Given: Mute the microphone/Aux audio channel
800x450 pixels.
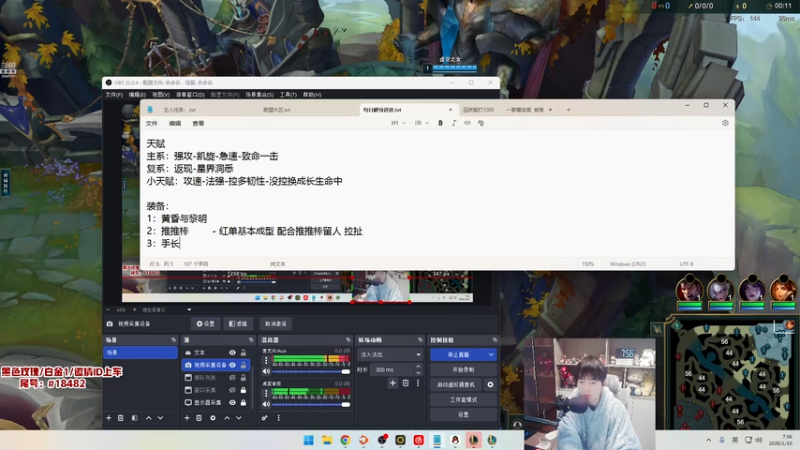Looking at the screenshot, I should (266, 371).
